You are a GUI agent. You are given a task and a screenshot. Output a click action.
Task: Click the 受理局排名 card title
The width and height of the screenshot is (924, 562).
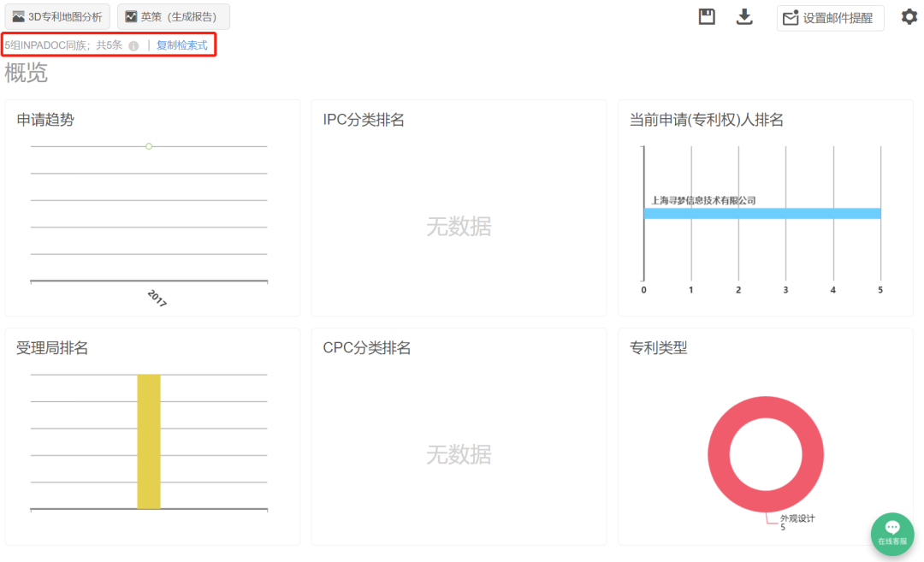click(x=52, y=348)
